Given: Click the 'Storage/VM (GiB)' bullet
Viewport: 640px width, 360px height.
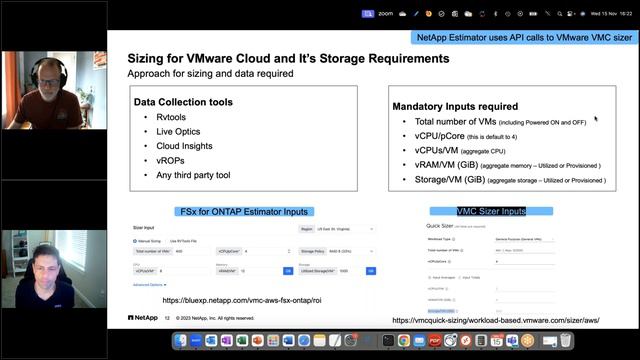Looking at the screenshot, I should pos(510,180).
